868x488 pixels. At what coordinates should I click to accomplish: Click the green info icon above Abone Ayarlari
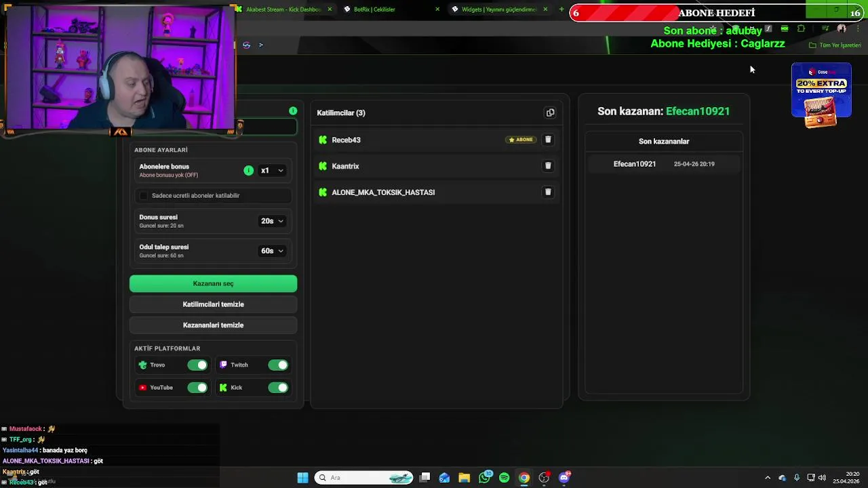(293, 110)
